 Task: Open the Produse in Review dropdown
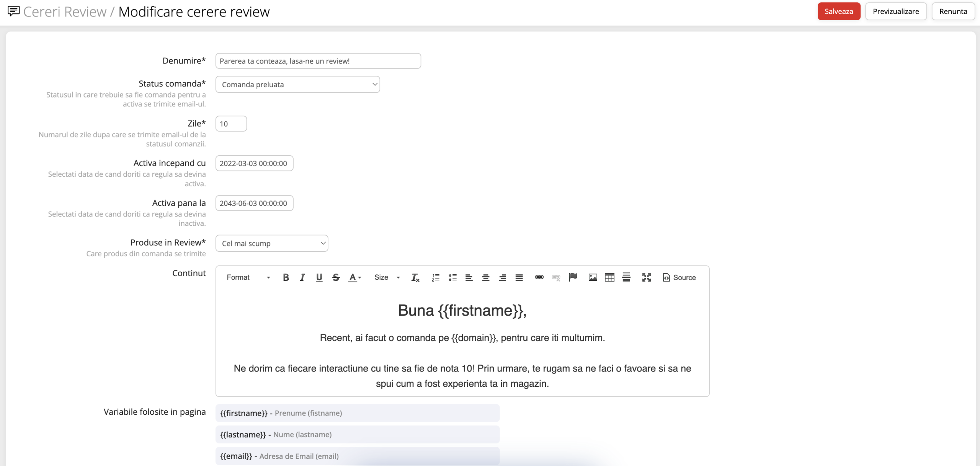pyautogui.click(x=272, y=243)
